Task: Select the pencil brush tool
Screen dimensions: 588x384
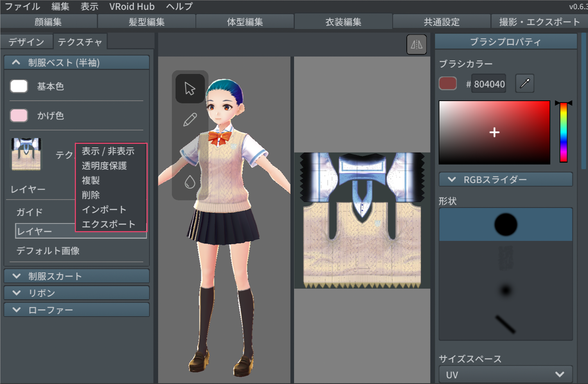Action: [x=190, y=120]
